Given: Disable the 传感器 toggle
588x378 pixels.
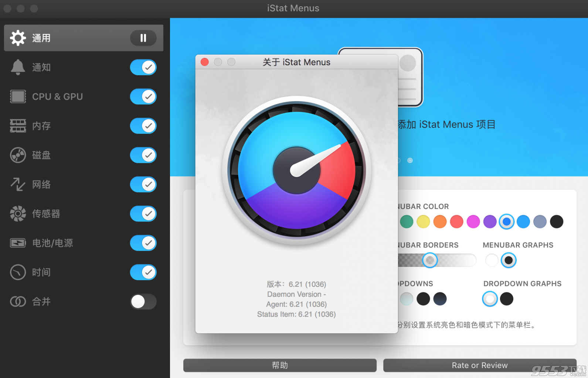Looking at the screenshot, I should [143, 214].
